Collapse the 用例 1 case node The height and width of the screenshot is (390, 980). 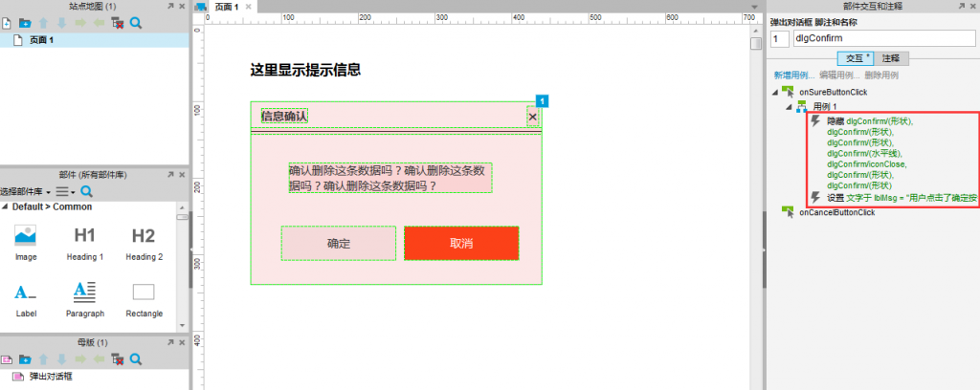coord(790,107)
